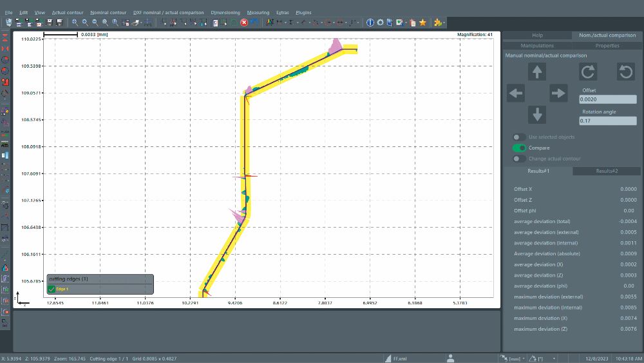This screenshot has width=644, height=363.
Task: Click the Rotation angle input field
Action: point(608,121)
